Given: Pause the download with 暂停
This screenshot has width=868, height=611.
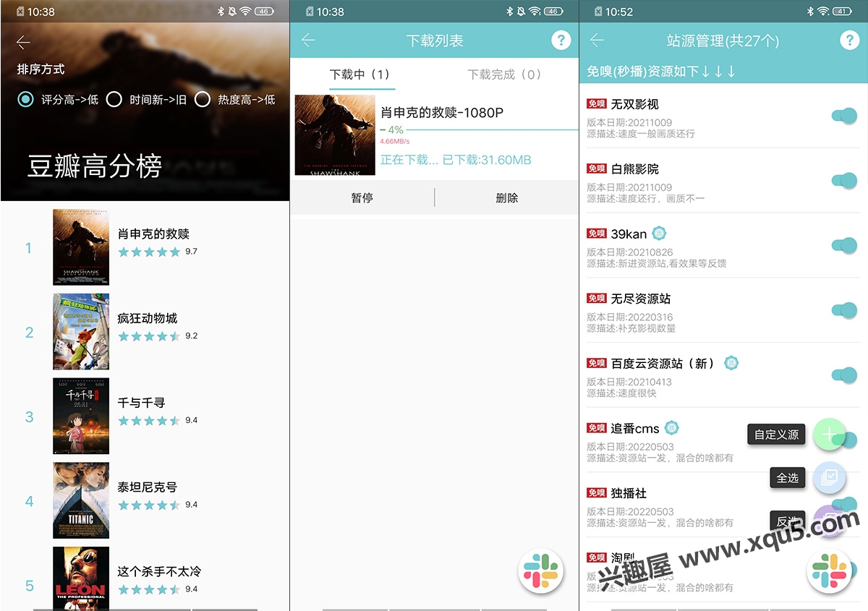Looking at the screenshot, I should point(362,198).
